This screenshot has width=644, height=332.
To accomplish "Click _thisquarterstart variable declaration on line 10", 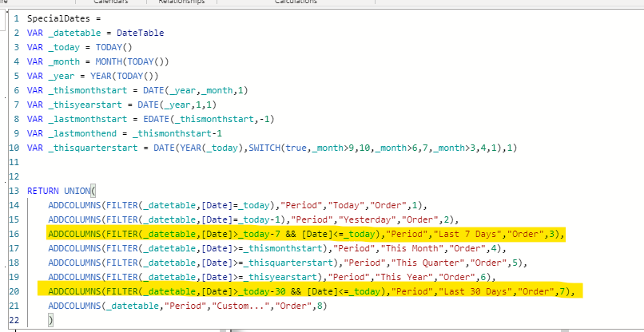I will (93, 148).
